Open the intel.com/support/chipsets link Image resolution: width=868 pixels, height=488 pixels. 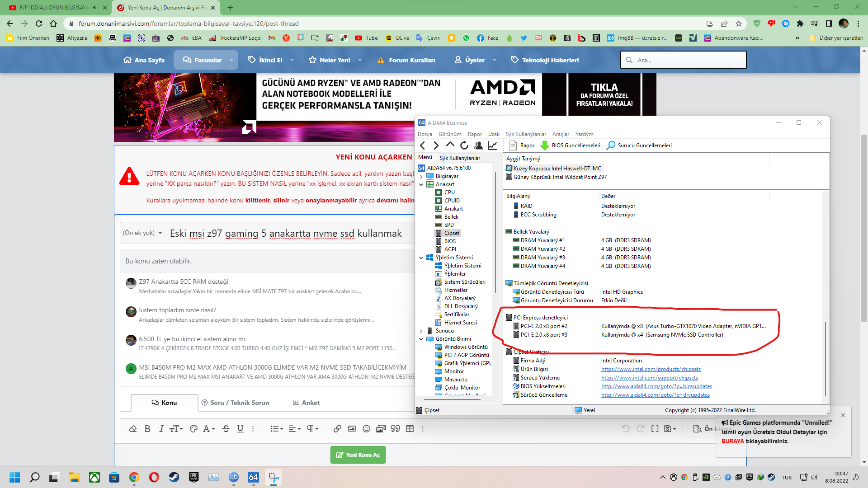point(649,378)
